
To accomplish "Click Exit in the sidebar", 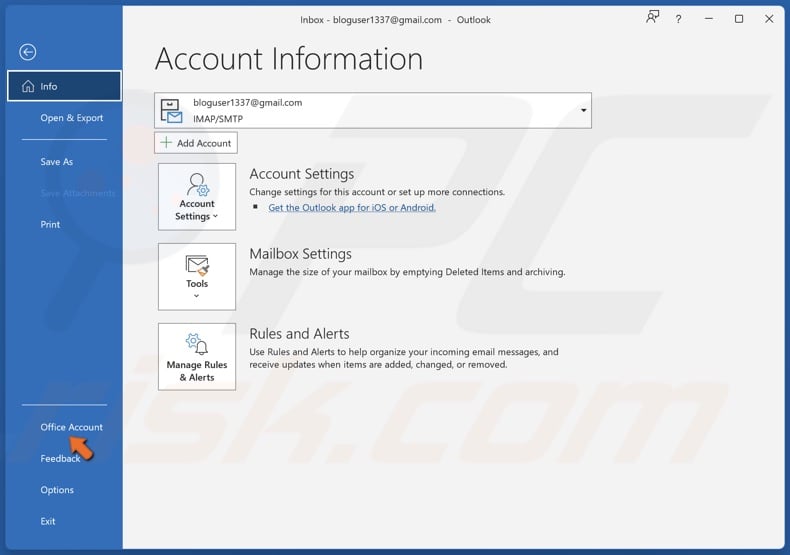I will 48,521.
